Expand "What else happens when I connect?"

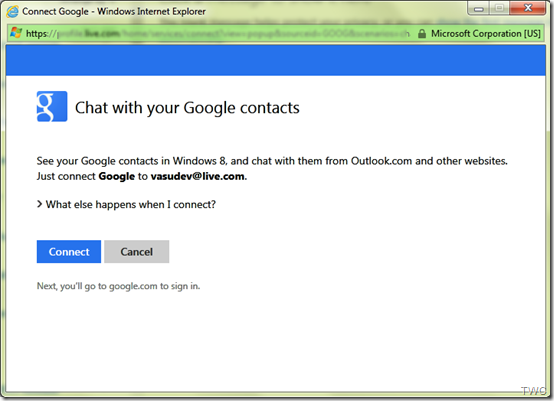(x=126, y=204)
